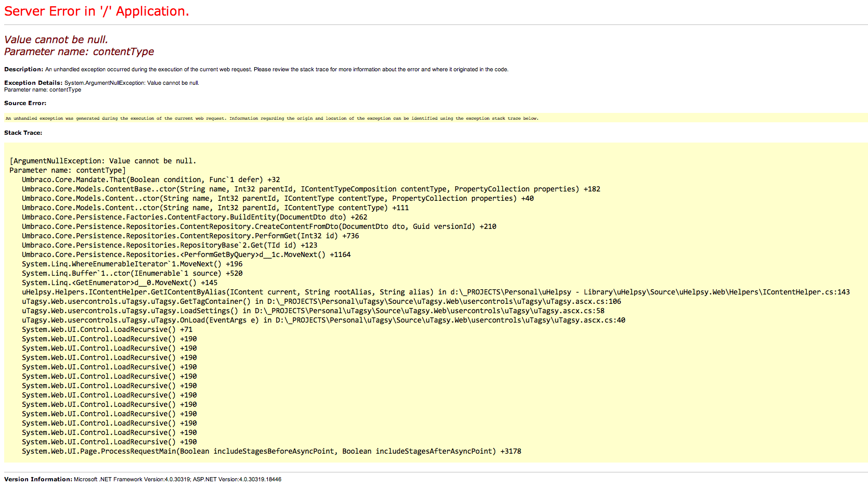Click 'Microsoft .NET Framework Version:4.0.30319' text
This screenshot has height=487, width=868.
[132, 479]
